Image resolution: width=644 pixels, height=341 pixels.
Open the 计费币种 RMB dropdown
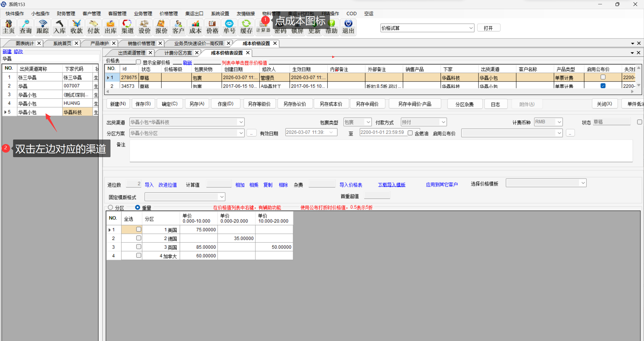pyautogui.click(x=559, y=122)
